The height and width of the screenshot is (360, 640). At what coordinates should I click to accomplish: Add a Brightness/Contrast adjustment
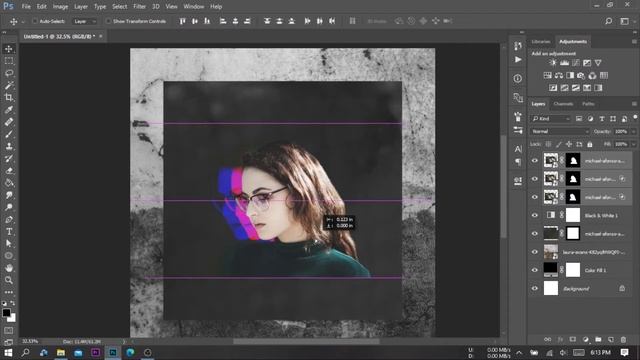(x=553, y=63)
